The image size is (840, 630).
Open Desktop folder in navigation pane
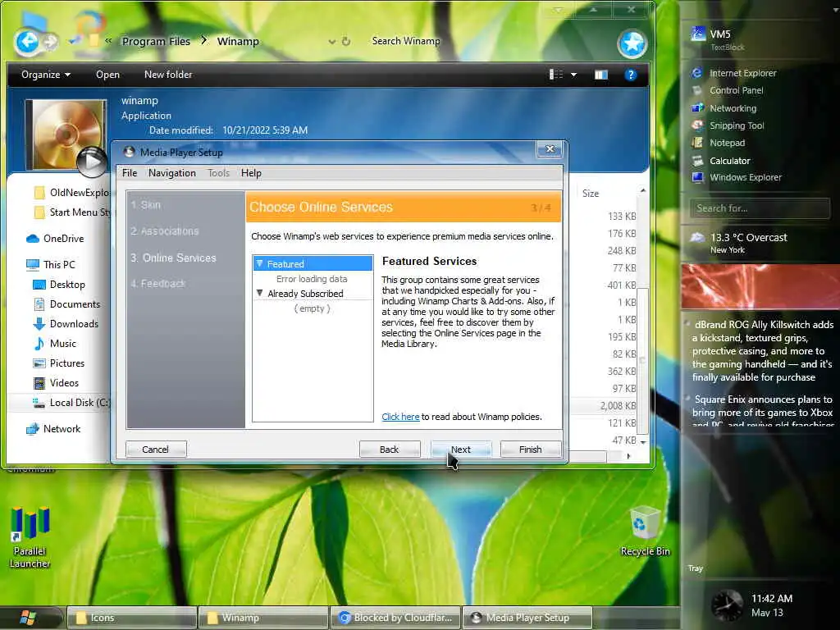pos(59,285)
